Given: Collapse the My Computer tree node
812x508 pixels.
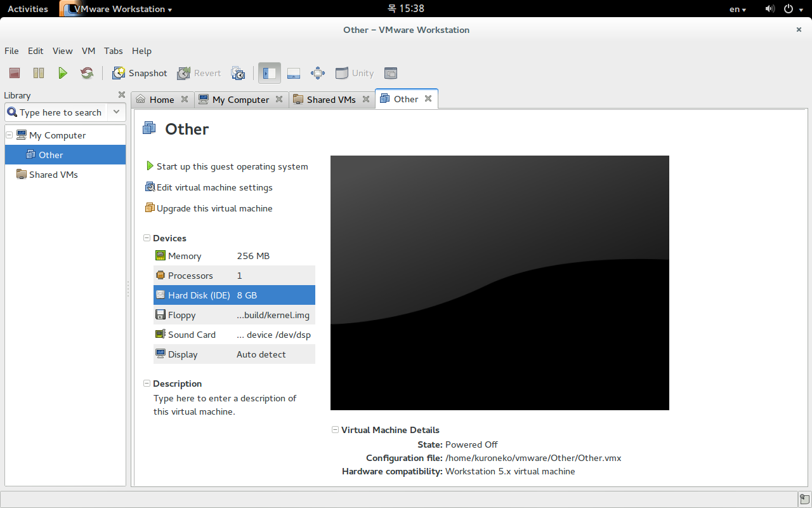Looking at the screenshot, I should (x=10, y=135).
